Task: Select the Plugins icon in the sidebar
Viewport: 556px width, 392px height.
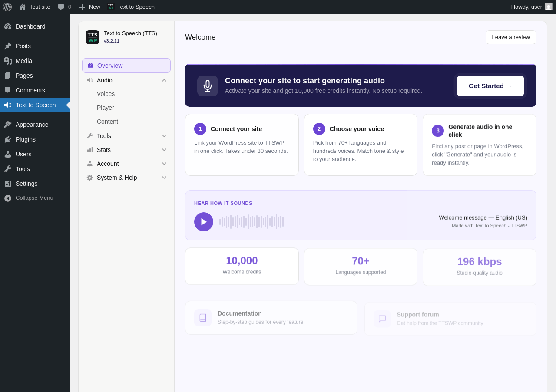Action: pyautogui.click(x=8, y=139)
